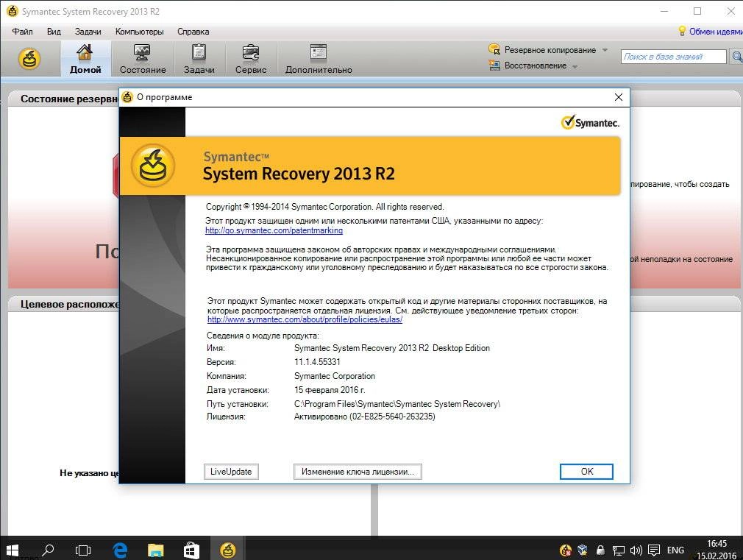Open the symantec.com eulas policies link
This screenshot has height=560, width=743.
(305, 319)
